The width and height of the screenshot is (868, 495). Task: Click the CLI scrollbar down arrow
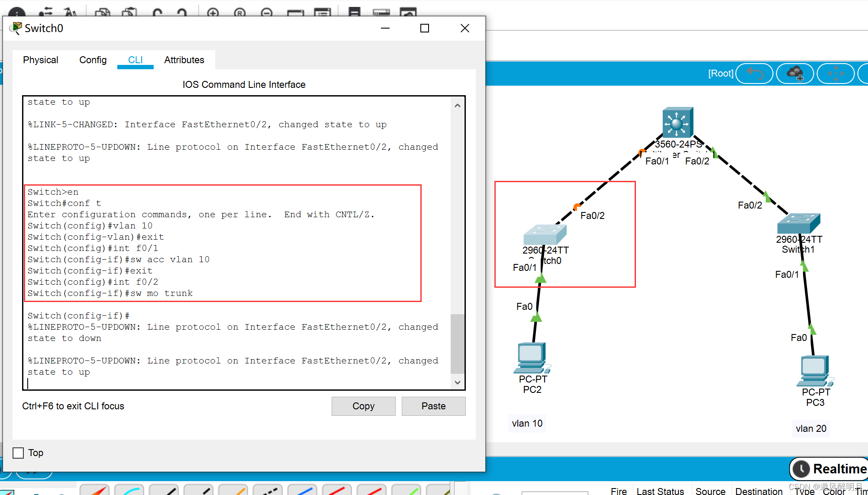pos(458,382)
